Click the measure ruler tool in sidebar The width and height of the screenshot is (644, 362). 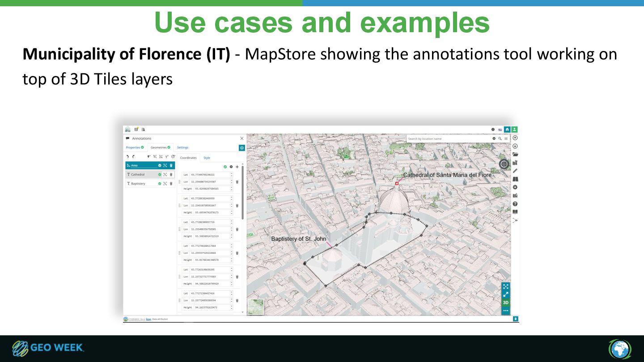(x=515, y=171)
